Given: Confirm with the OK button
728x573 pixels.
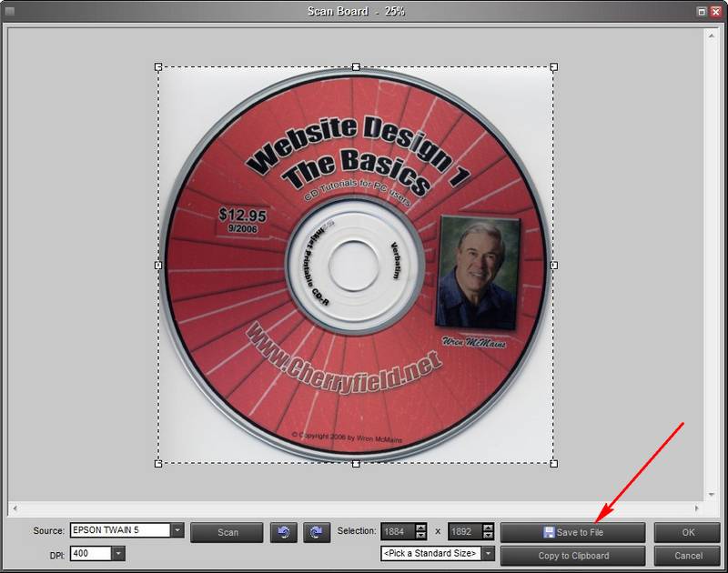Looking at the screenshot, I should [x=688, y=532].
